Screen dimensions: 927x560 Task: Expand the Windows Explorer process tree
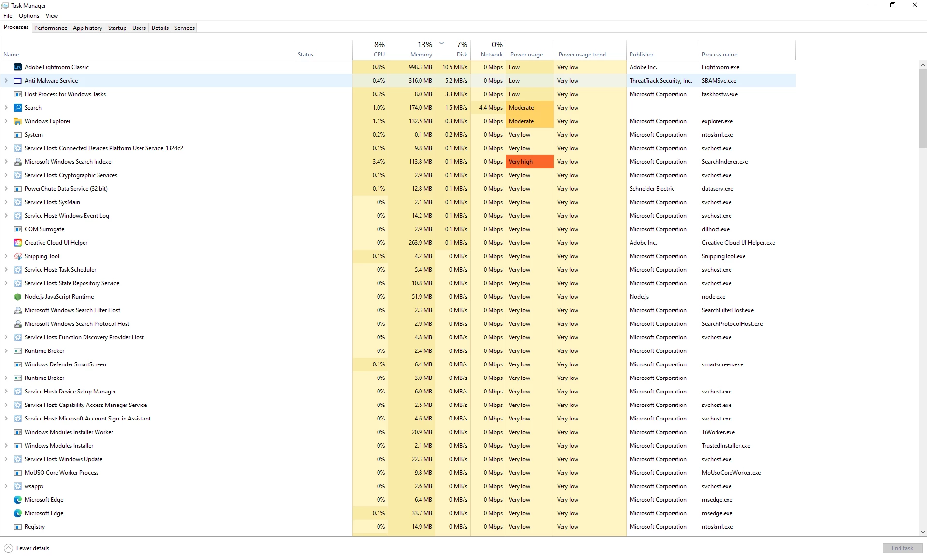pos(6,121)
